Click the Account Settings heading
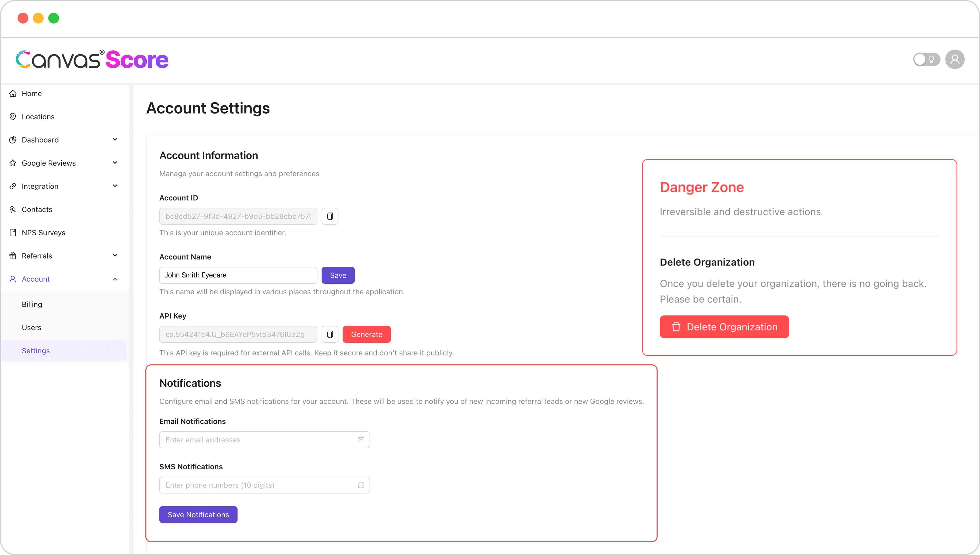This screenshot has width=980, height=555. tap(208, 108)
